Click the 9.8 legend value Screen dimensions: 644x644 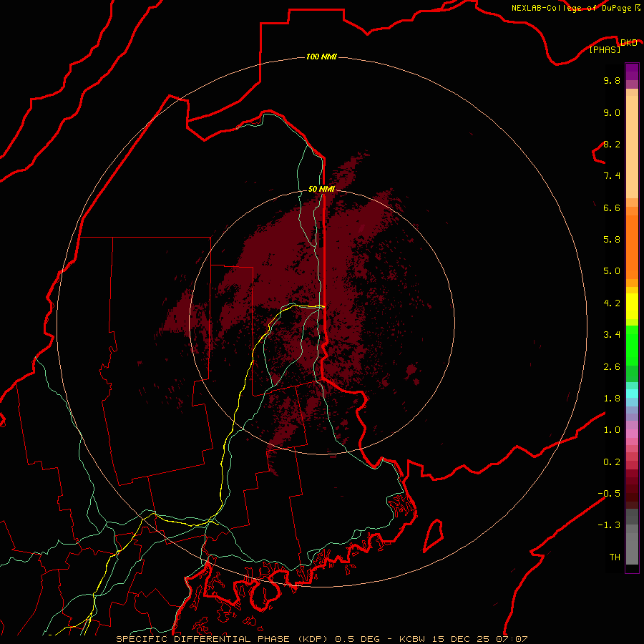[612, 80]
